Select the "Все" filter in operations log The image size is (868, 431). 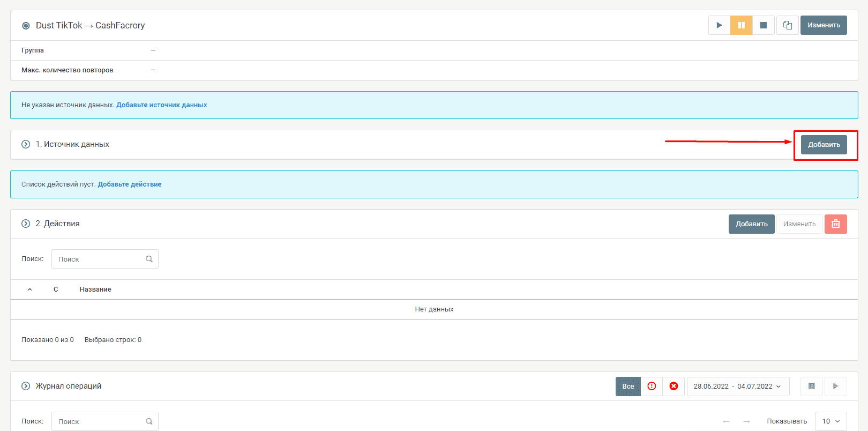pyautogui.click(x=628, y=386)
